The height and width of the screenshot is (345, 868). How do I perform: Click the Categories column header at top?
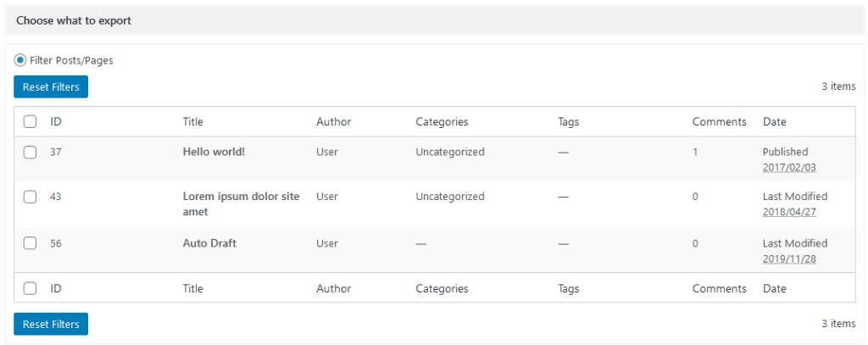click(x=442, y=122)
